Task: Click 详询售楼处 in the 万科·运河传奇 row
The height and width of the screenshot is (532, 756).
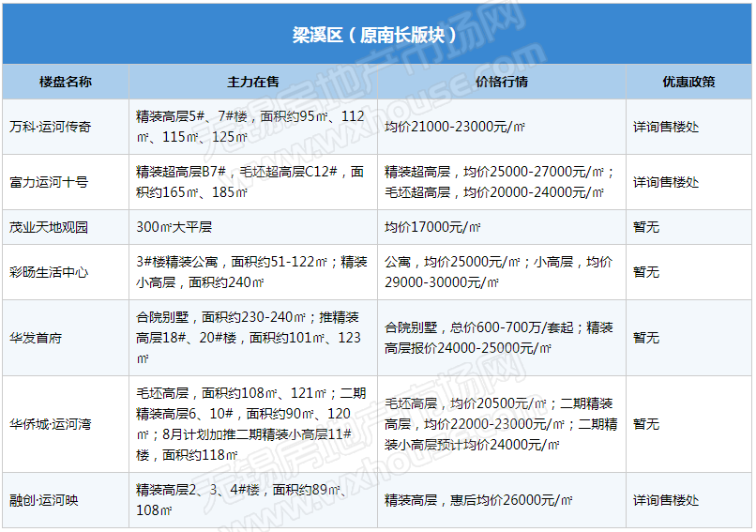Action: pyautogui.click(x=666, y=126)
